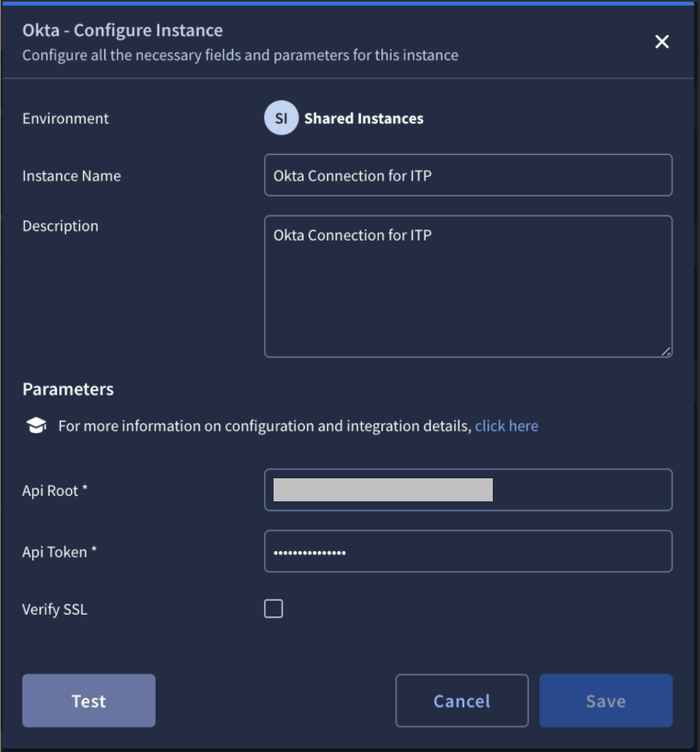Screen dimensions: 700x752
Task: Click the 'Verify SSL' label text
Action: pos(54,609)
